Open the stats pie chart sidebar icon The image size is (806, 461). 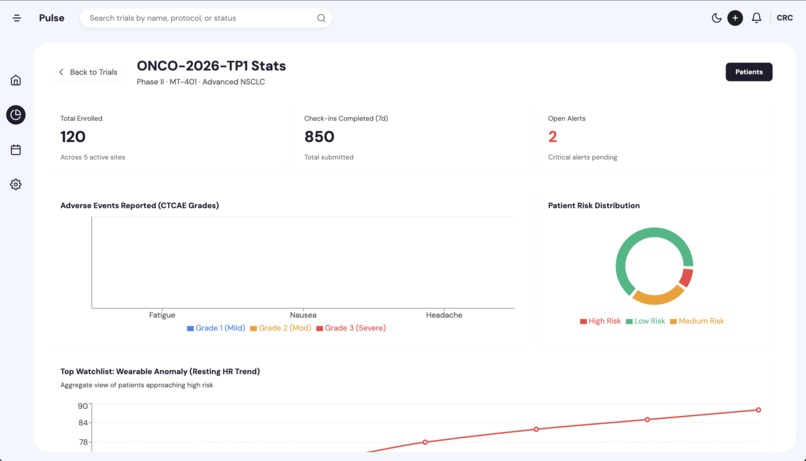[16, 115]
